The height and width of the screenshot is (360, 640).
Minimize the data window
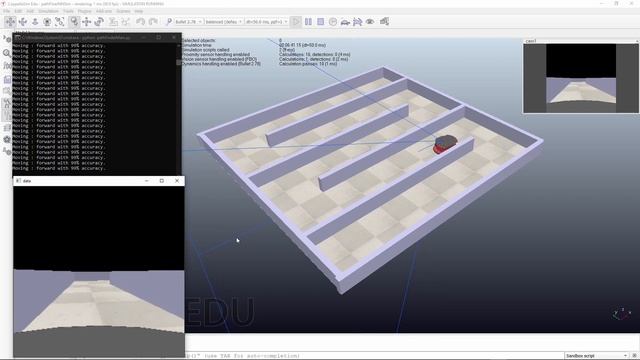click(147, 181)
